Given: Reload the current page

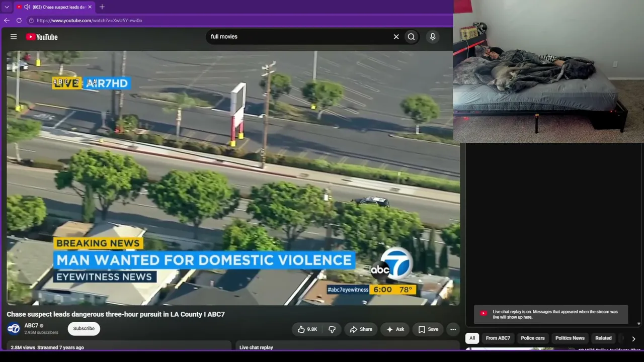Looking at the screenshot, I should click(19, 21).
